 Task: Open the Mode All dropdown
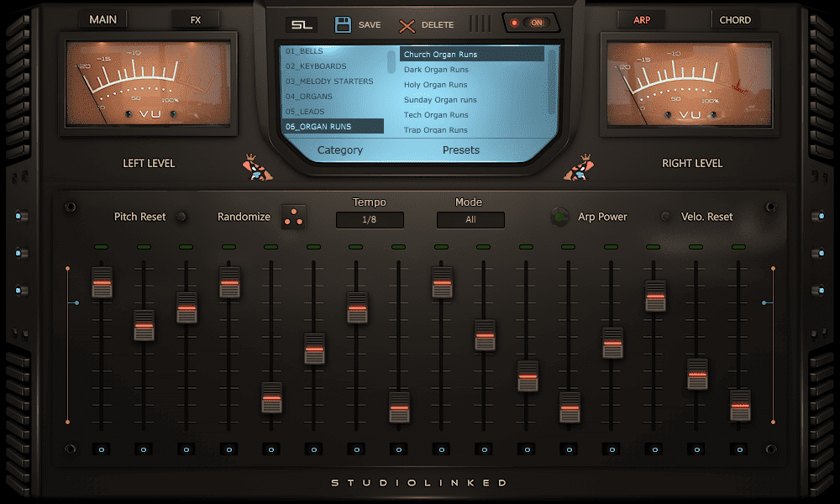[x=470, y=219]
